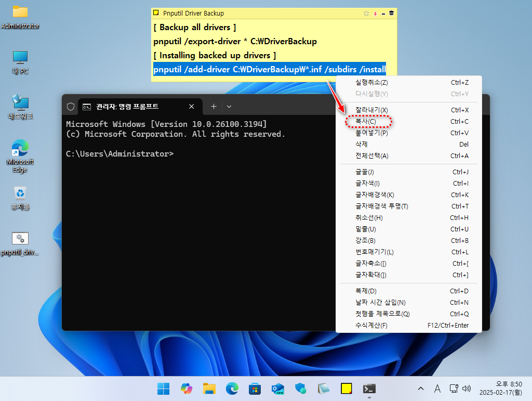The width and height of the screenshot is (532, 401).
Task: Click the star favorite icon on sticky note
Action: pyautogui.click(x=366, y=13)
